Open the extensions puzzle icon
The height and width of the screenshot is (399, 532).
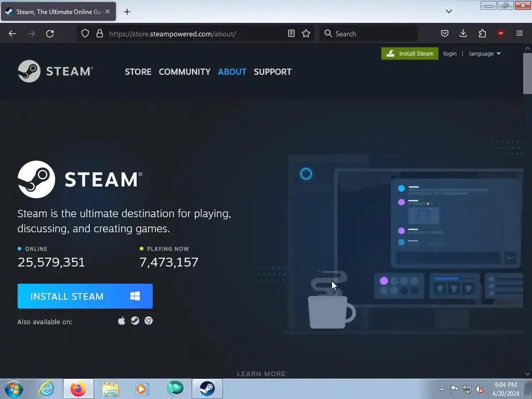click(482, 34)
